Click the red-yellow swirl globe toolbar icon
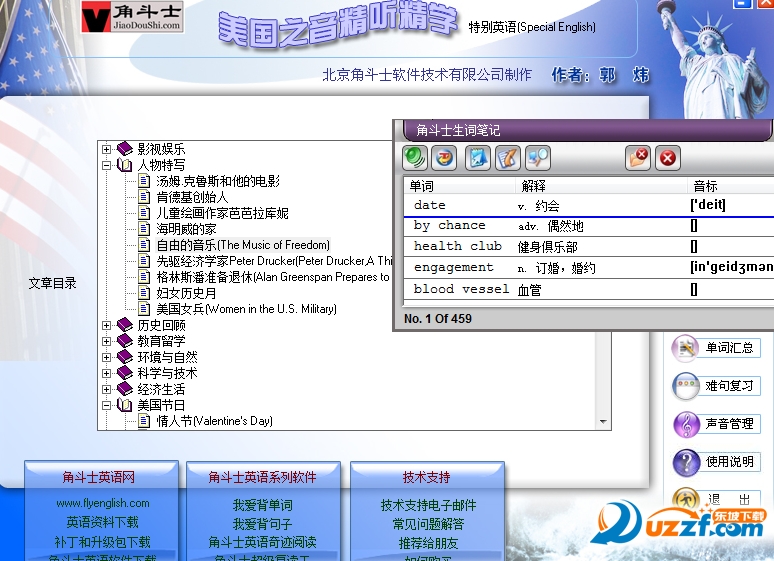This screenshot has height=561, width=774. click(444, 158)
